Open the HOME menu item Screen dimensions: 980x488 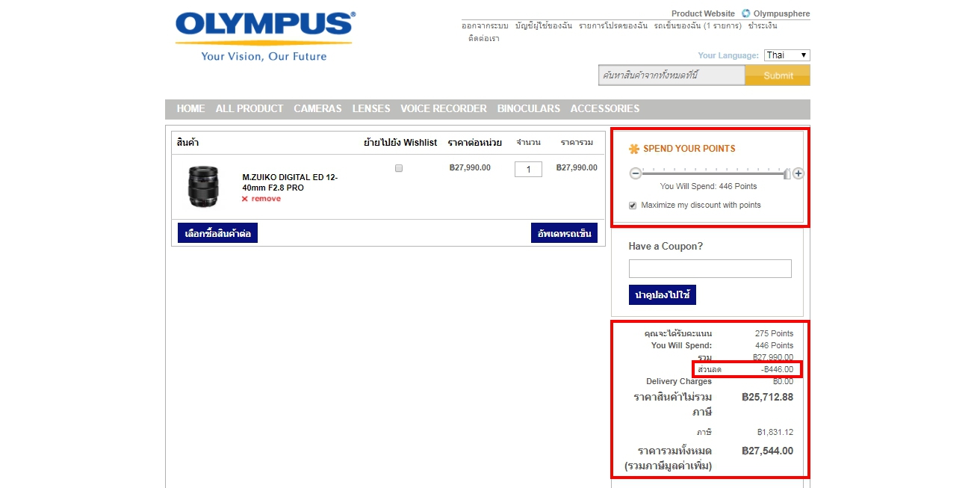click(190, 108)
